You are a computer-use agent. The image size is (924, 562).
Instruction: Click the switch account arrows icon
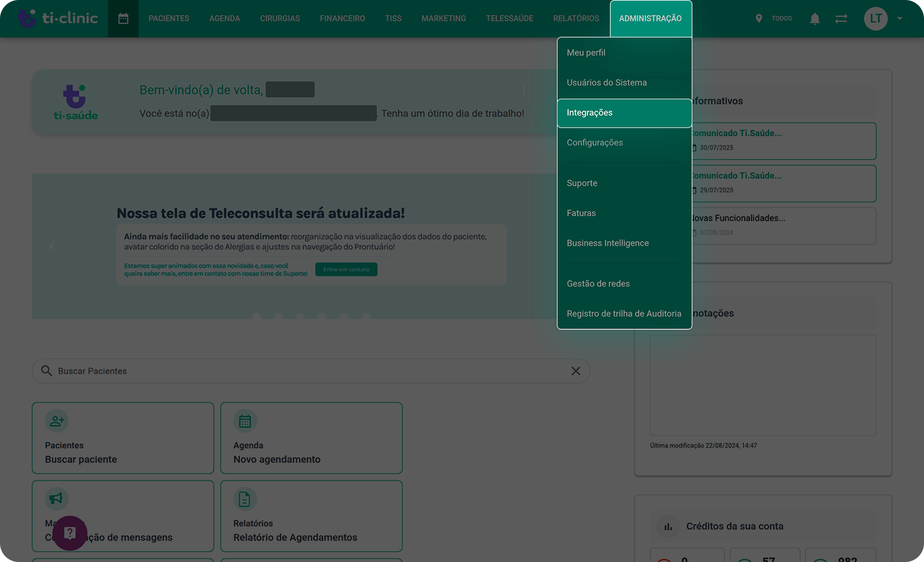[x=841, y=19]
